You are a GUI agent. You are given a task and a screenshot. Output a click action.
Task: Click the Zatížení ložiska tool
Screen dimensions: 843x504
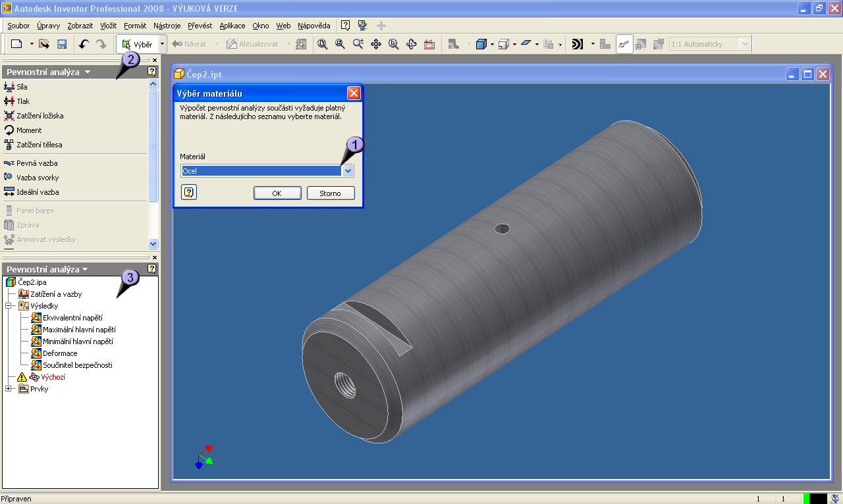39,116
